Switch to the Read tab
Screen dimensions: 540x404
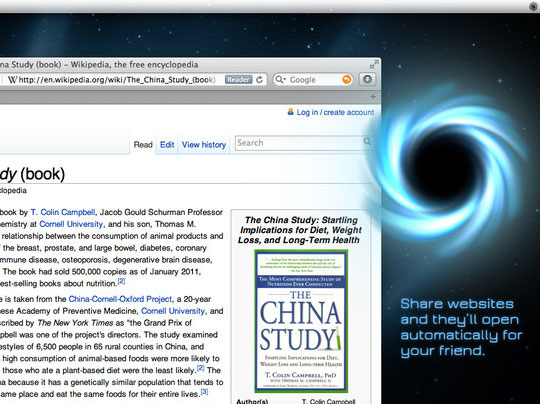[x=143, y=145]
